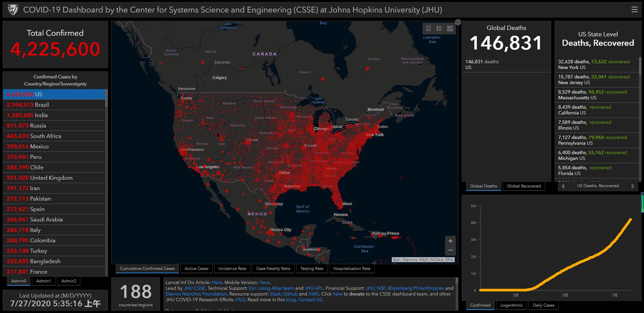Select Mexico in confirmed cases list

(54, 146)
